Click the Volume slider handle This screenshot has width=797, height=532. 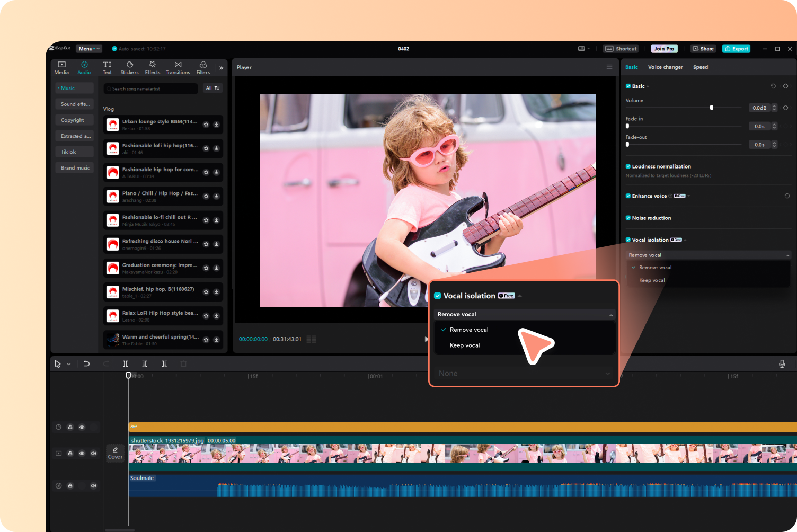point(712,108)
